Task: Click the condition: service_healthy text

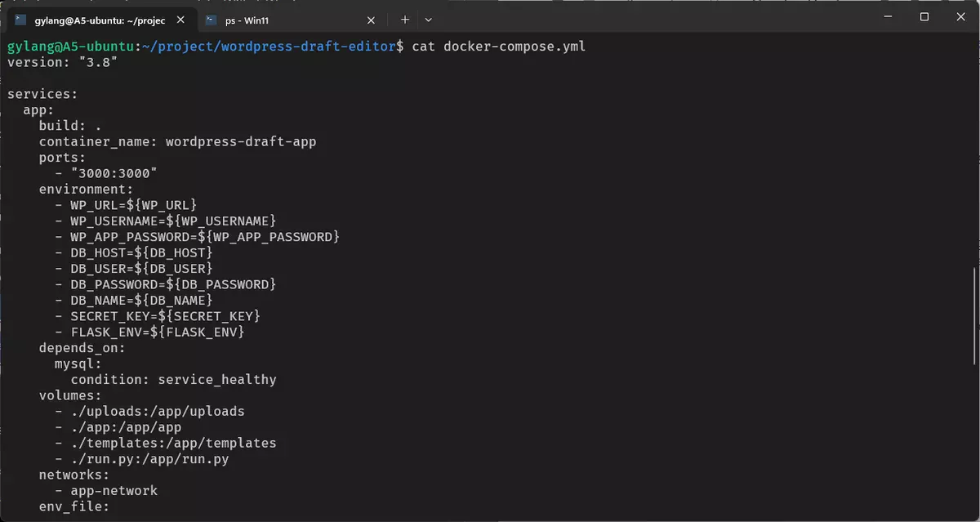Action: tap(173, 380)
